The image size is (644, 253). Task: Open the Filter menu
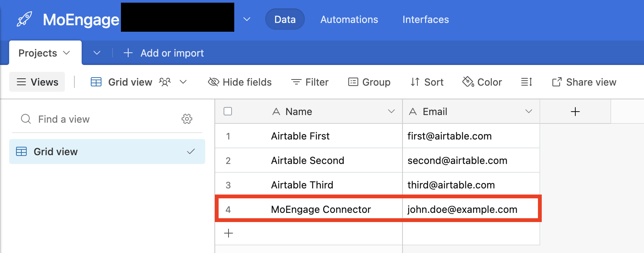[x=310, y=82]
